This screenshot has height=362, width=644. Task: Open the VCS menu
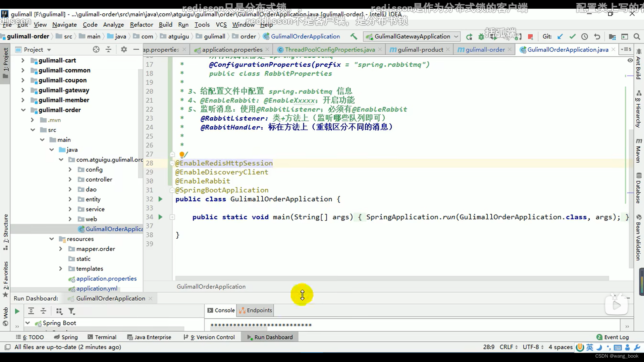pos(221,25)
